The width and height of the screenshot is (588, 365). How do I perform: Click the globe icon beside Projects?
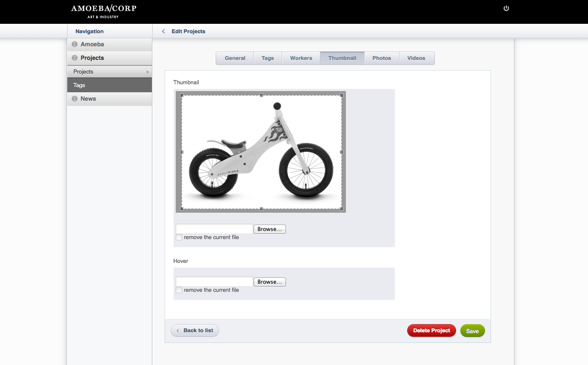pos(74,58)
